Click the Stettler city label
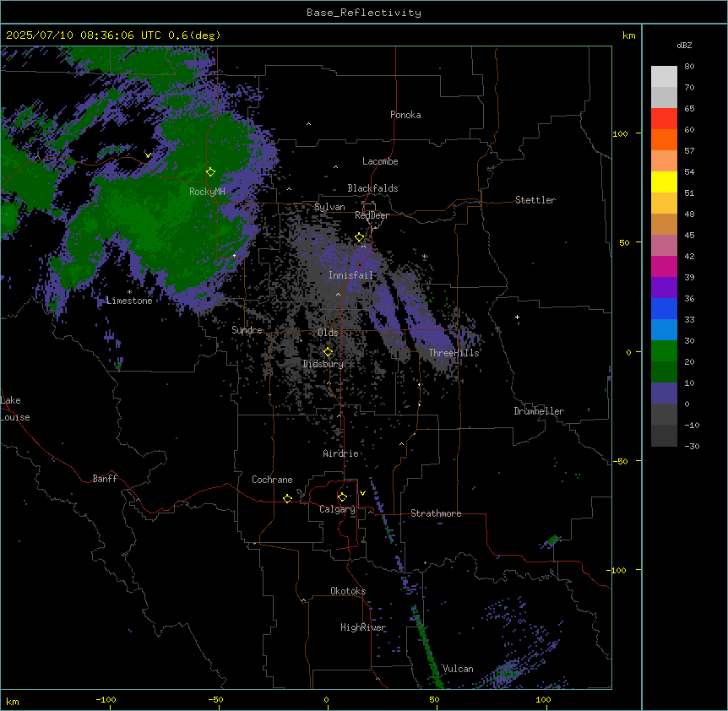728x711 pixels. pos(535,200)
